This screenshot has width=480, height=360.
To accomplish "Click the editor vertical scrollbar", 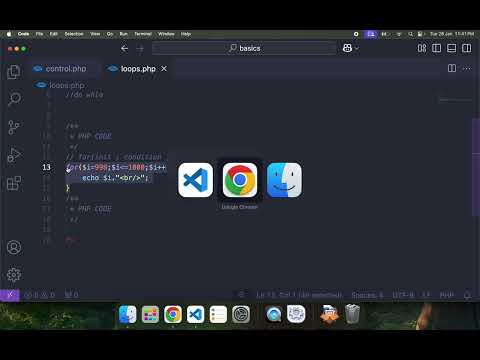I will [x=476, y=167].
